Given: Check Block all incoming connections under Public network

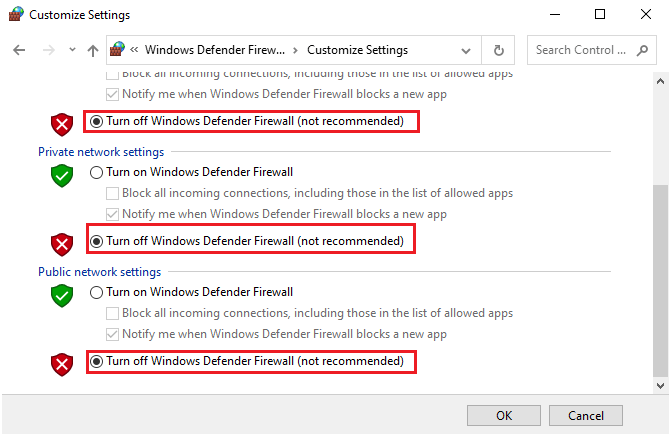Looking at the screenshot, I should coord(112,313).
